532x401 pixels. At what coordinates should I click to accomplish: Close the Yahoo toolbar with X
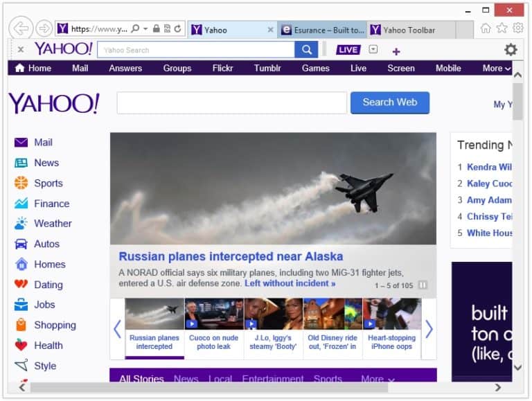21,50
